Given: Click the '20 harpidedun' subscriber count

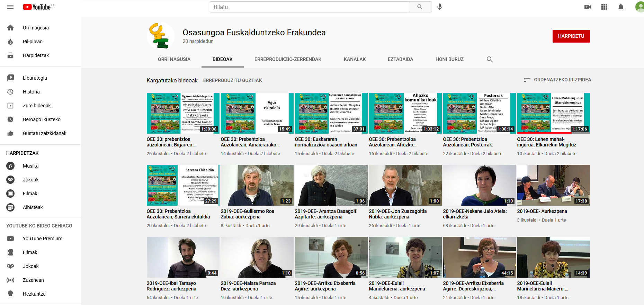Looking at the screenshot, I should click(x=198, y=41).
